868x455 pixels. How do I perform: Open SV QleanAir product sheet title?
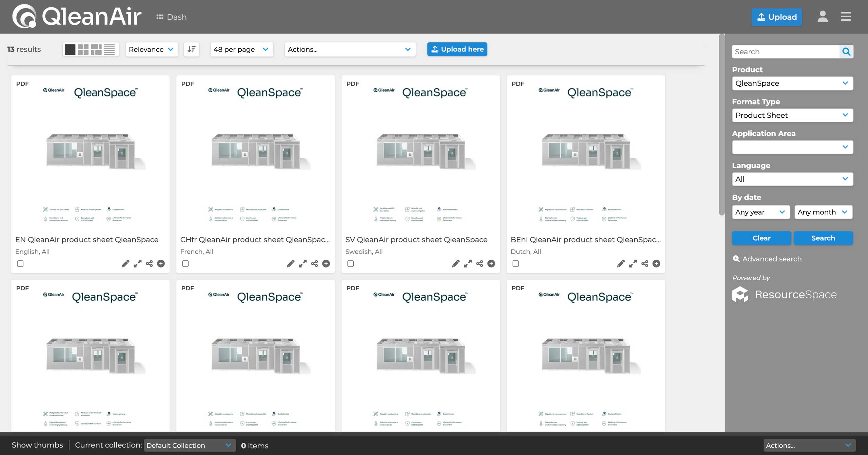(416, 239)
